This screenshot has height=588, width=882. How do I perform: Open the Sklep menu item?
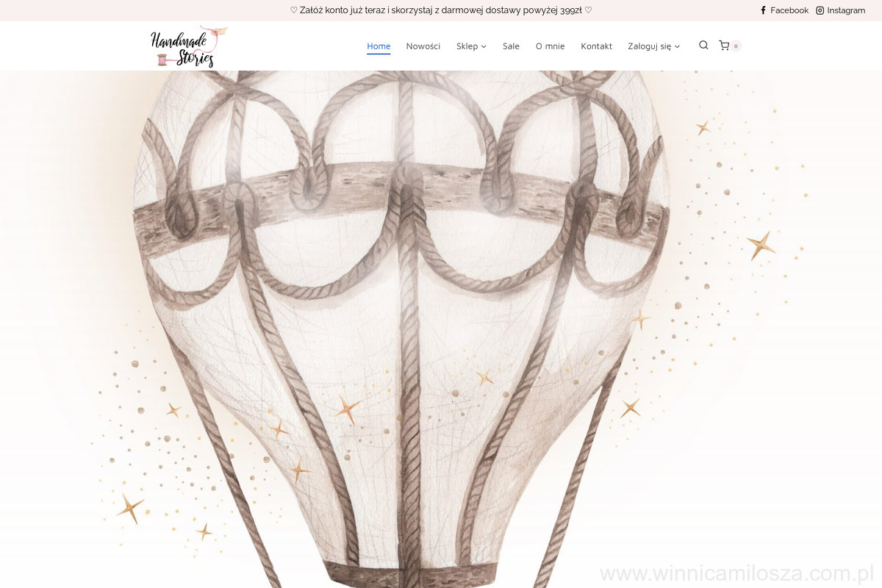(x=467, y=46)
